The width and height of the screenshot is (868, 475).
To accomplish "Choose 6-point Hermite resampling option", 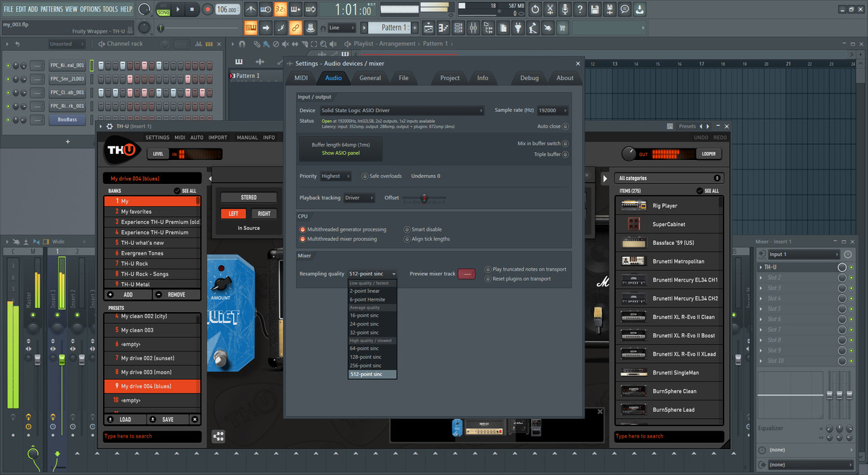I will pos(372,299).
